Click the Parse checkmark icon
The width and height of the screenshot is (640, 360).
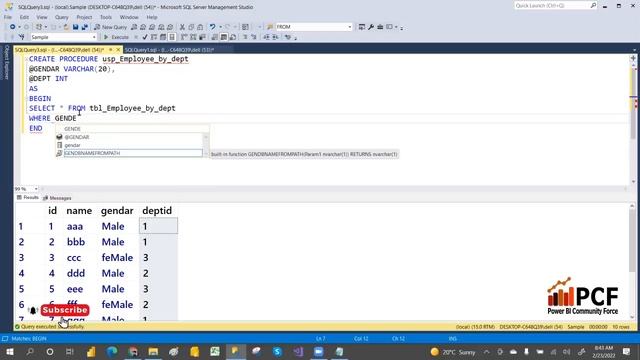pyautogui.click(x=145, y=37)
